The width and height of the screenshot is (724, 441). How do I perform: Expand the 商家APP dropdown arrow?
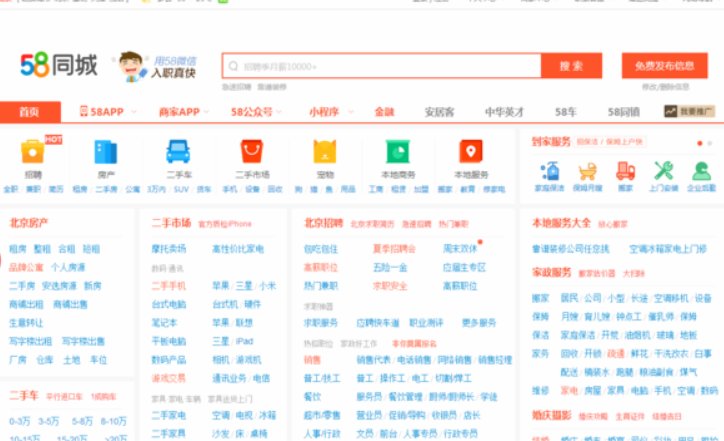click(x=206, y=112)
